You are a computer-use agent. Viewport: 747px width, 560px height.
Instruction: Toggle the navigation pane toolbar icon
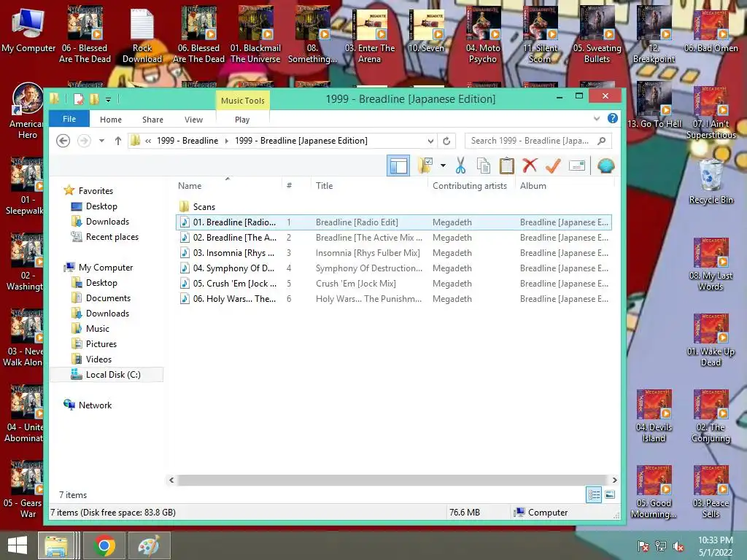click(398, 166)
